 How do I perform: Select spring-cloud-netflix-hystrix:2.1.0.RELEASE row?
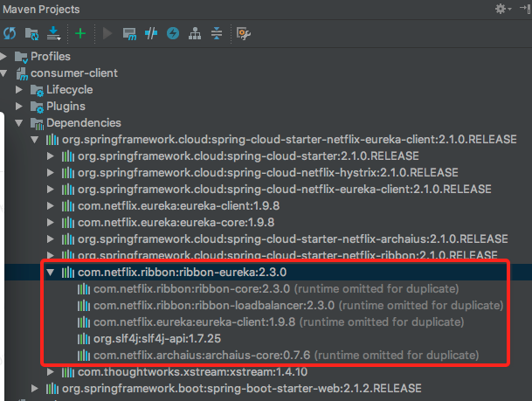tap(268, 173)
